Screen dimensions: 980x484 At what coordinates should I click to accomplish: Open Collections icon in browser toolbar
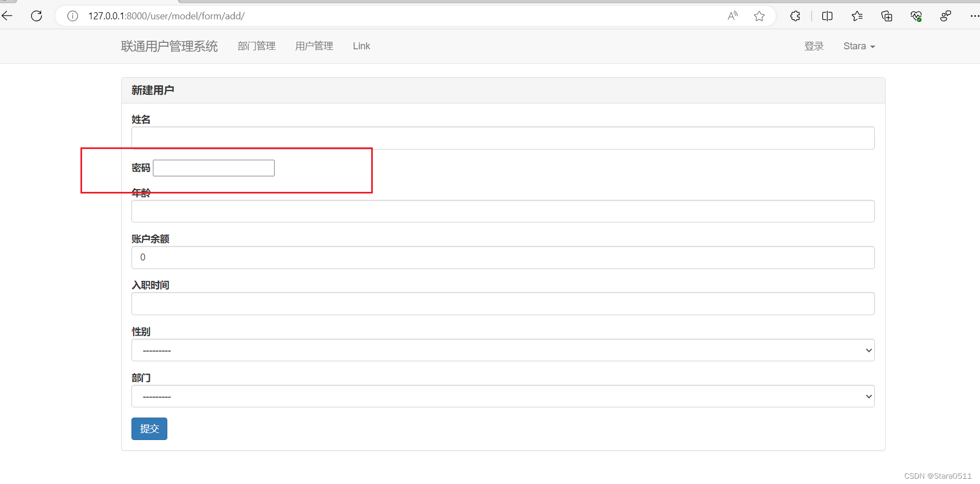887,16
